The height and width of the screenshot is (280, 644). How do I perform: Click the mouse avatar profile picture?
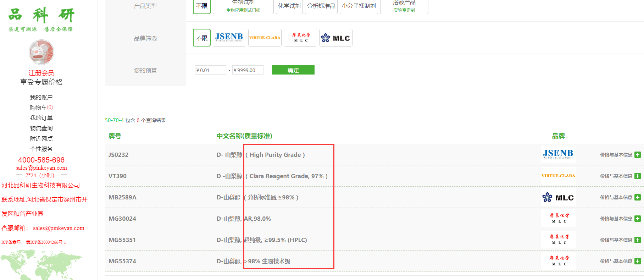coord(41,52)
